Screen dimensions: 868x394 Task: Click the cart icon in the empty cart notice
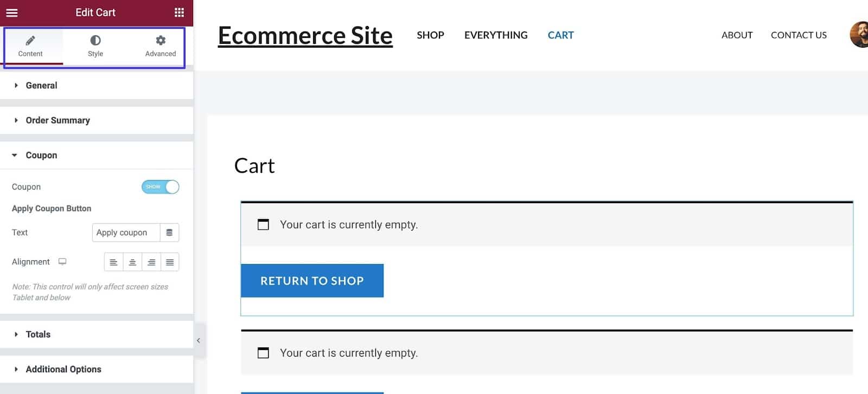pos(263,224)
